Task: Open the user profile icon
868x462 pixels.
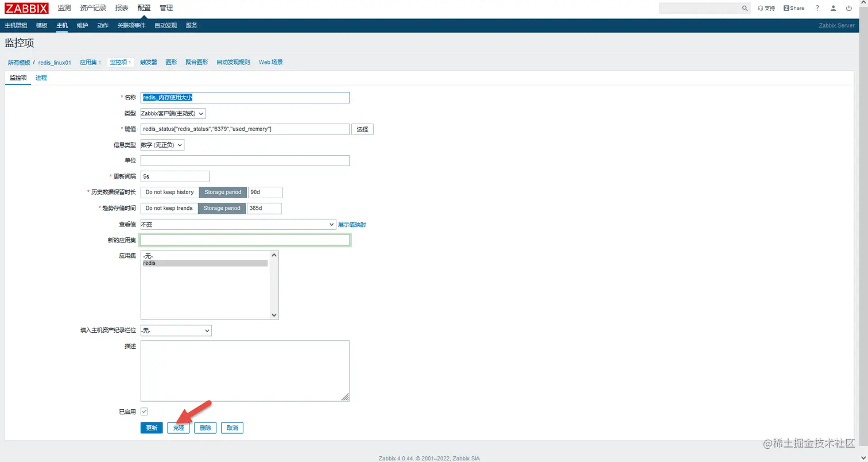Action: (x=834, y=8)
